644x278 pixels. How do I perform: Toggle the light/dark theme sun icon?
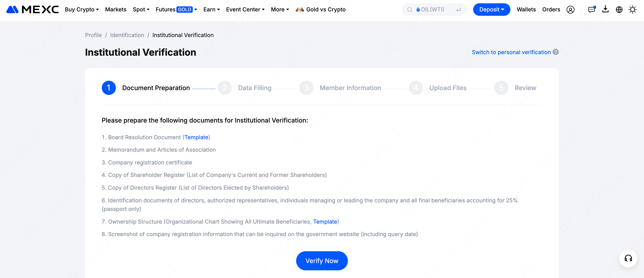(633, 9)
